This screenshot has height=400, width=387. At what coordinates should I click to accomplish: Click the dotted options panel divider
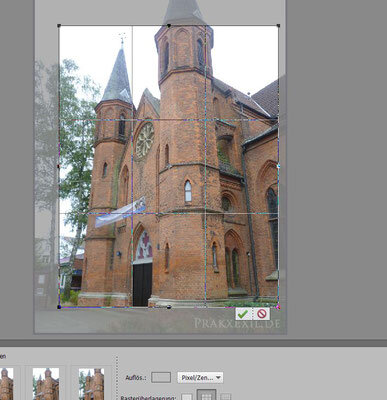pos(117,378)
